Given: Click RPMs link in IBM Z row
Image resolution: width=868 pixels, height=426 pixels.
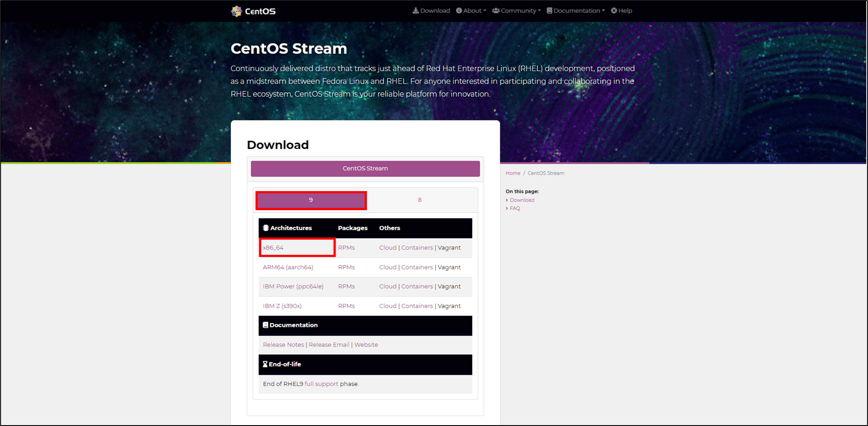Looking at the screenshot, I should [x=347, y=306].
